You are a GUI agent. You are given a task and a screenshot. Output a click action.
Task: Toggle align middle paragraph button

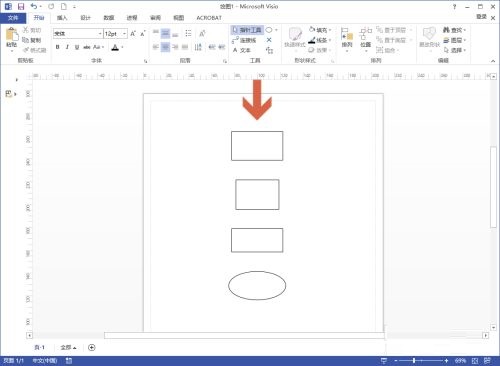(165, 33)
